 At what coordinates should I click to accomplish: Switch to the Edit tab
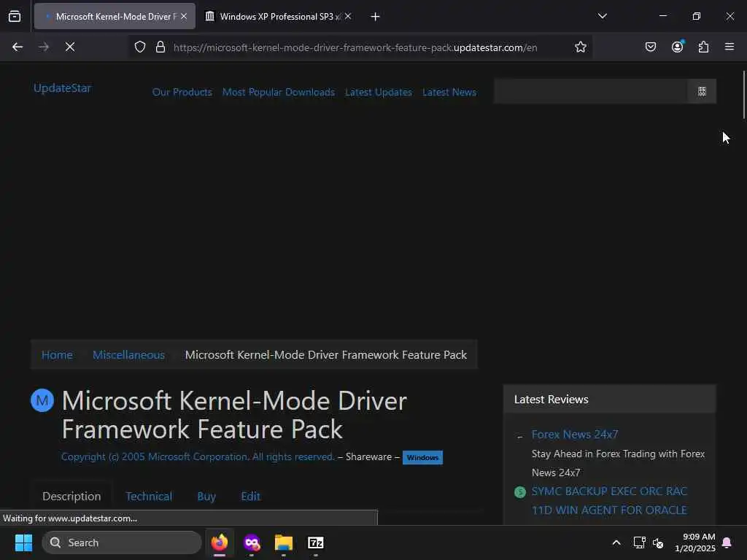pos(251,496)
